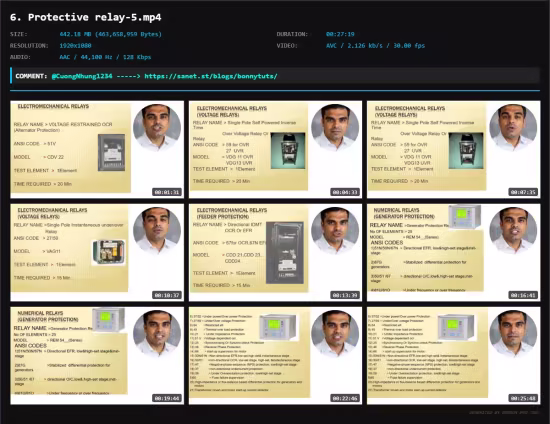Open the thumbnail timestamped 00:22:46
The image size is (550, 424).
[x=275, y=356]
